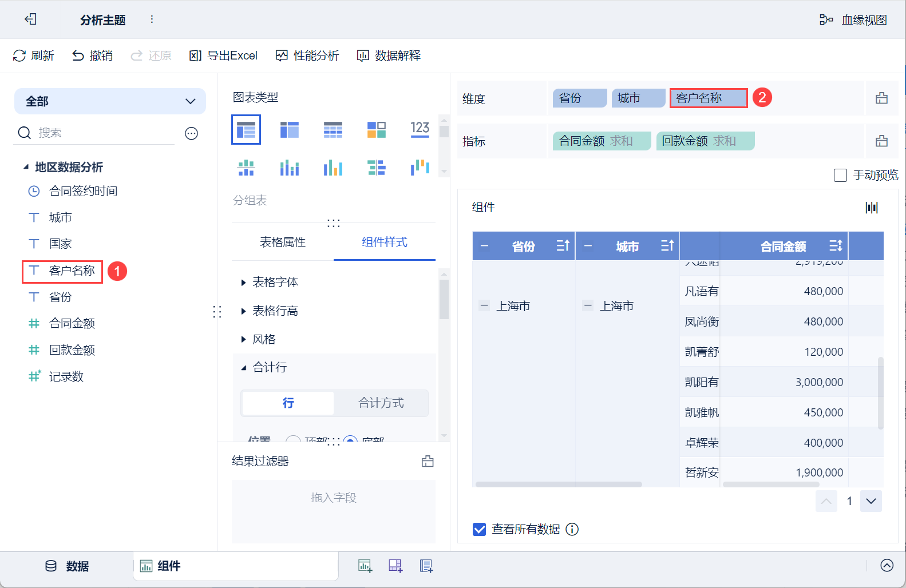Choose the detail table chart type icon
Screen dimensions: 906x588
pos(333,130)
